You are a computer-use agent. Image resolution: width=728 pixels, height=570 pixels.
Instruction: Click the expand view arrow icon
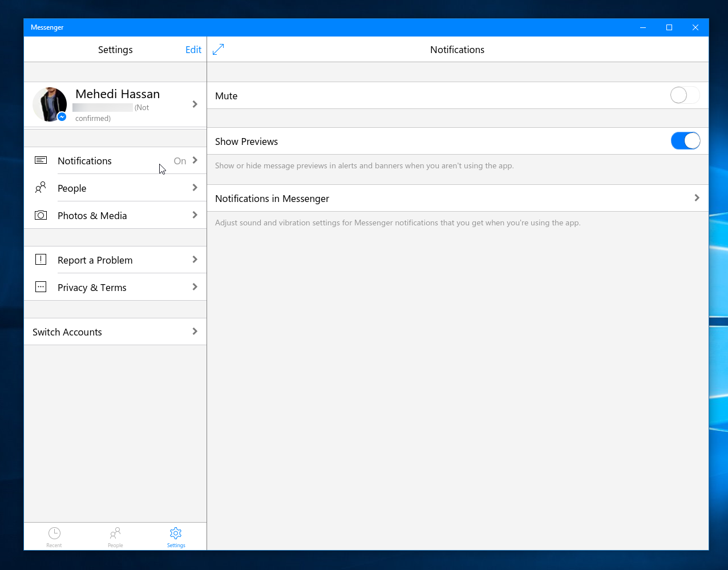(x=218, y=50)
